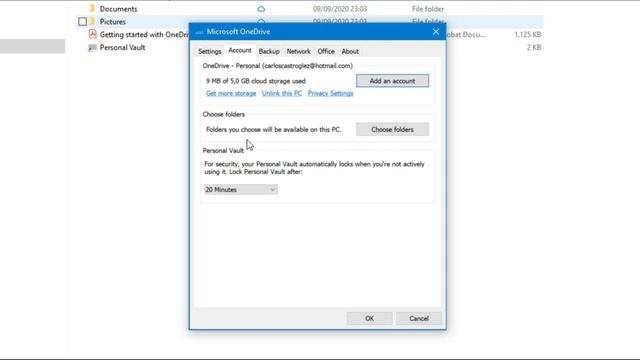Click the OneDrive cloud icon in dialog title
640x360 pixels.
click(x=199, y=32)
